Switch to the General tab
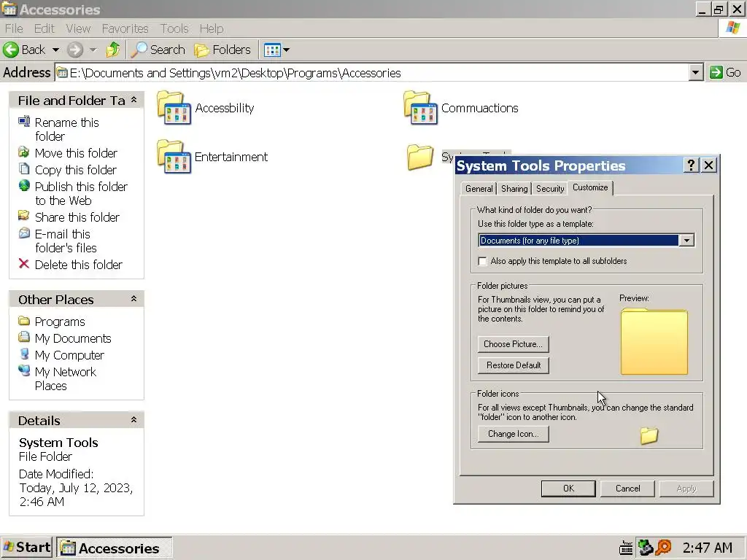The image size is (747, 560). 479,189
